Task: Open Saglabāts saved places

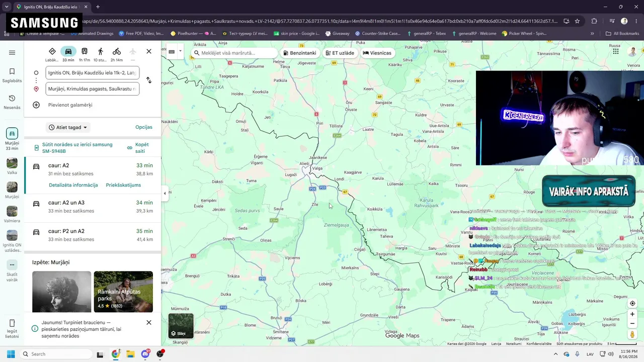Action: tap(12, 75)
